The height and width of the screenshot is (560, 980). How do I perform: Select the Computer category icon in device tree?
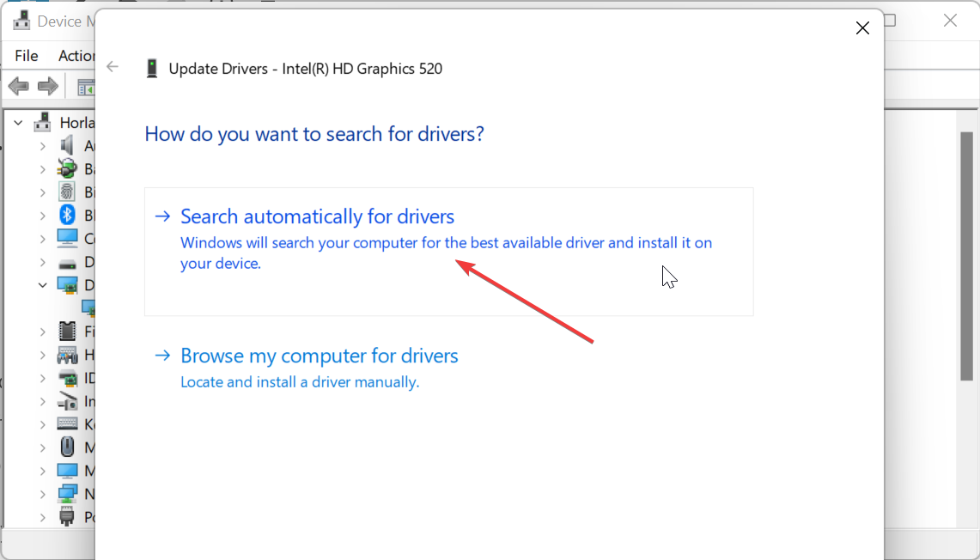point(67,238)
